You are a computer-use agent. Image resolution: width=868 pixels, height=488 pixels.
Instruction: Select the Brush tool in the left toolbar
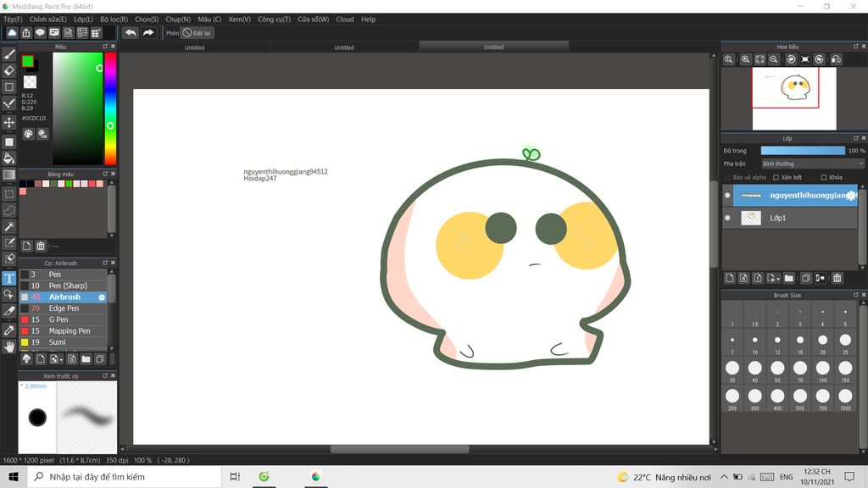pyautogui.click(x=9, y=54)
